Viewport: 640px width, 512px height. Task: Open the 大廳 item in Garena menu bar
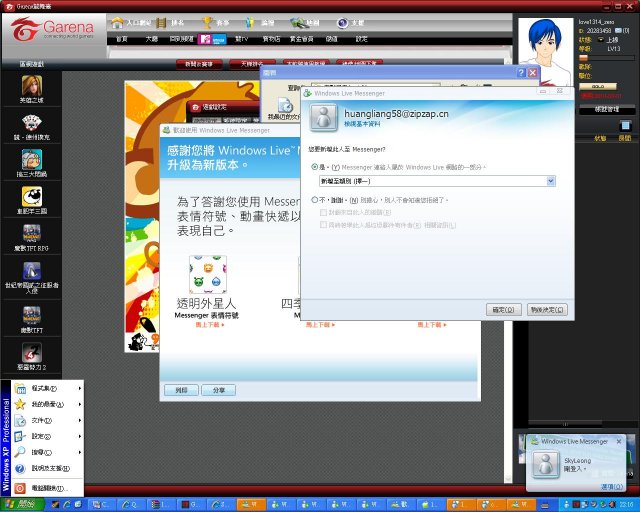151,39
